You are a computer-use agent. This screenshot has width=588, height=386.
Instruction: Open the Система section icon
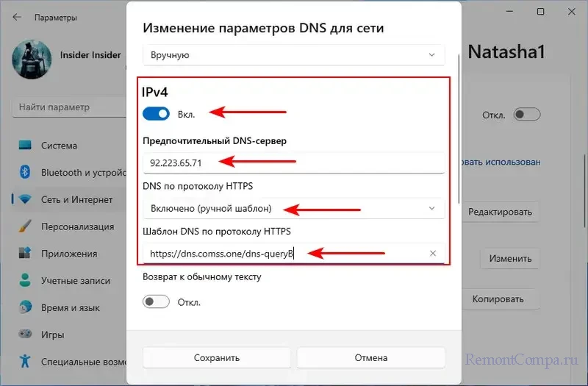[x=26, y=146]
